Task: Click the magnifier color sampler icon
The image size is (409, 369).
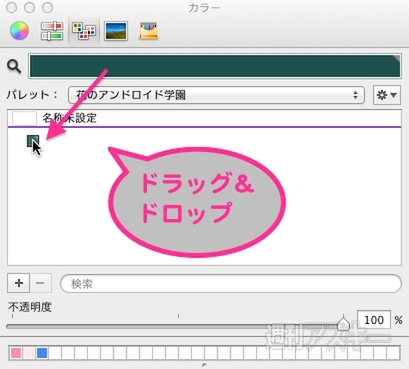Action: pos(14,67)
